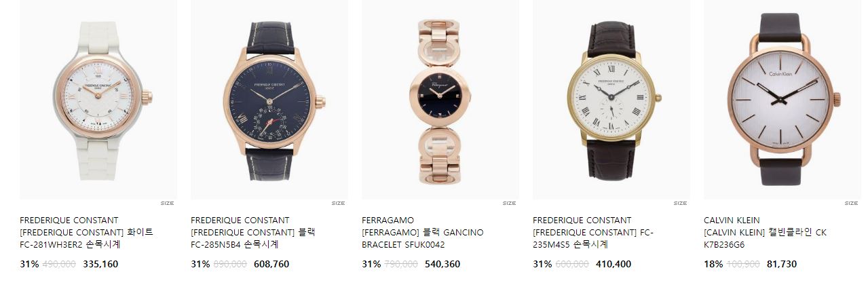Viewport: 868px width, 287px height.
Task: Click SIZE label under the Calvin Klein watch
Action: pos(851,203)
